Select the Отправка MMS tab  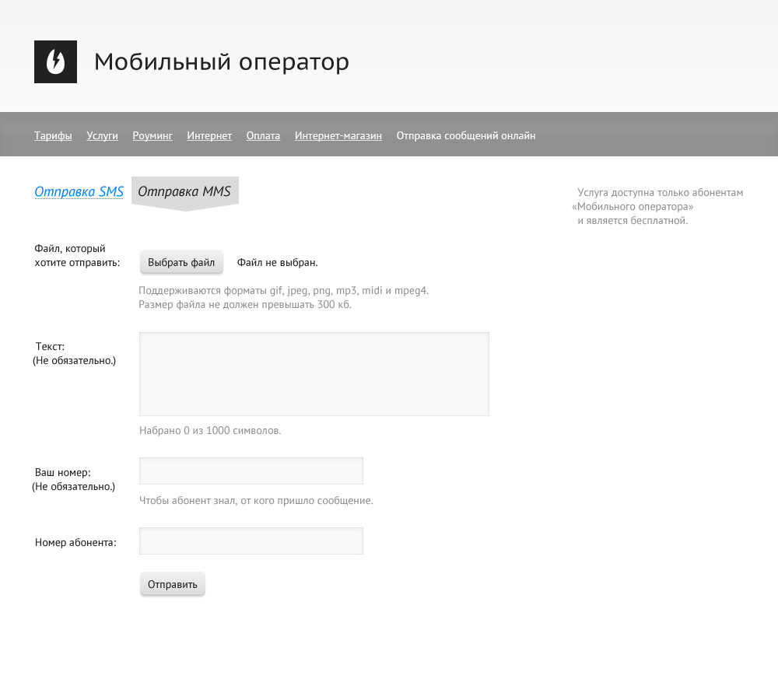(x=184, y=191)
